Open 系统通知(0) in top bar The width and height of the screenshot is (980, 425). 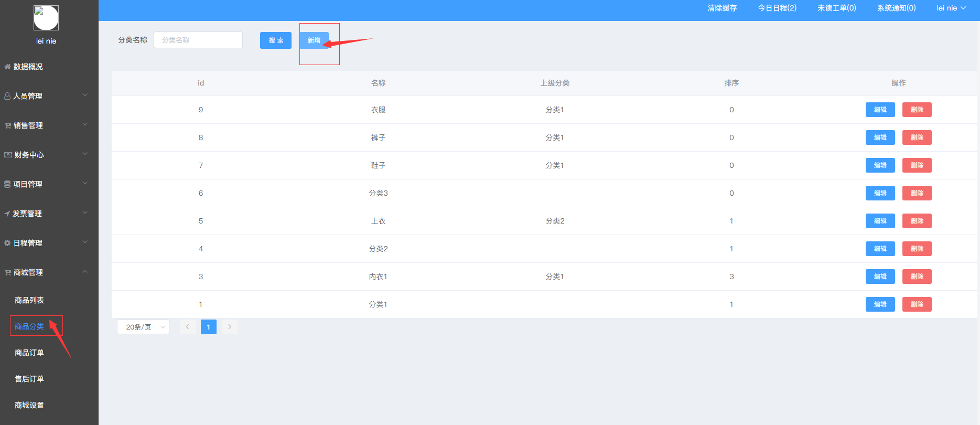(x=897, y=8)
